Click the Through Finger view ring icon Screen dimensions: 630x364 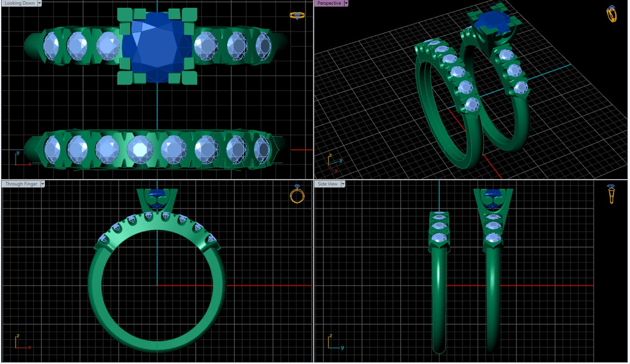tap(296, 194)
